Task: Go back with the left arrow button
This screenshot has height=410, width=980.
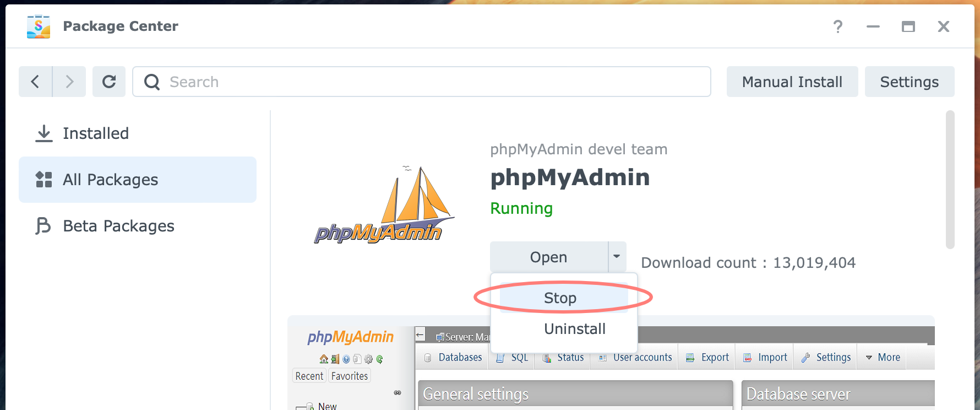Action: (35, 82)
